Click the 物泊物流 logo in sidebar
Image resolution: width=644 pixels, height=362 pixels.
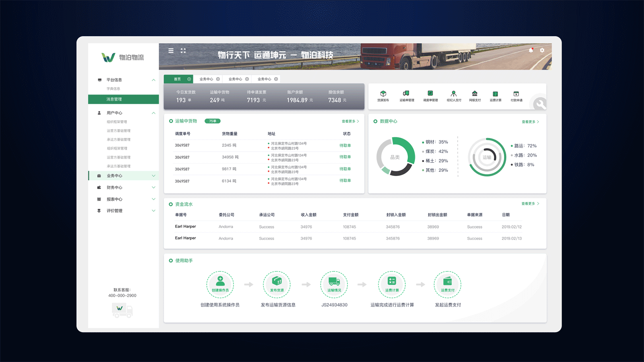pyautogui.click(x=123, y=58)
